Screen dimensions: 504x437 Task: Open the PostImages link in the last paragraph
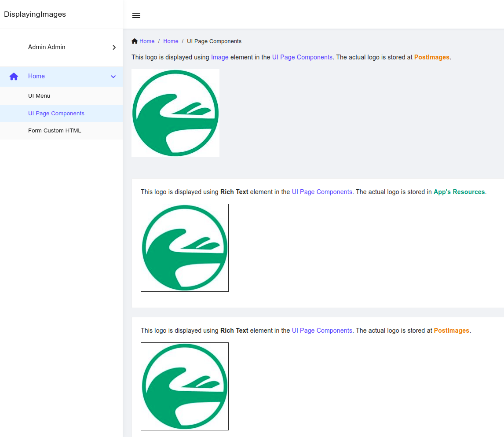tap(451, 331)
